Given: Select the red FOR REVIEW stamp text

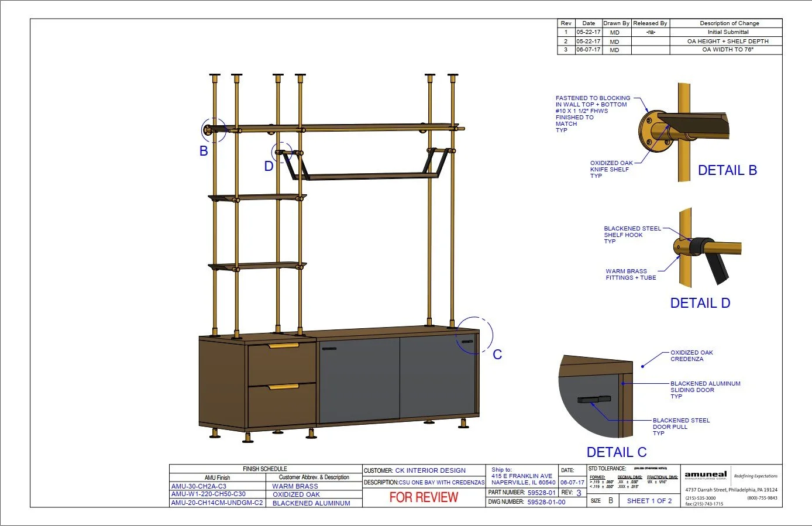Looking at the screenshot, I should [424, 497].
